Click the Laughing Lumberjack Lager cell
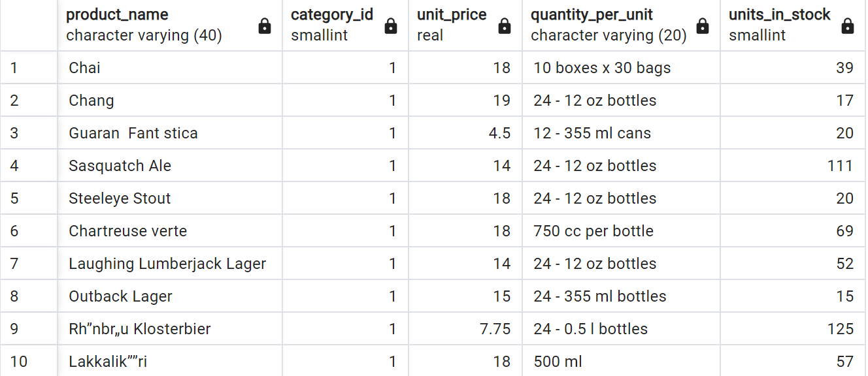This screenshot has width=868, height=376. pyautogui.click(x=170, y=264)
